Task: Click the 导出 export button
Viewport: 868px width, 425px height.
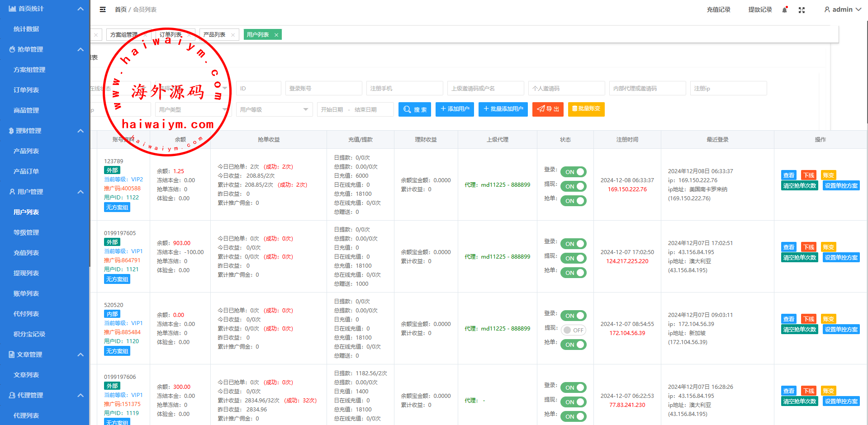Action: coord(547,109)
